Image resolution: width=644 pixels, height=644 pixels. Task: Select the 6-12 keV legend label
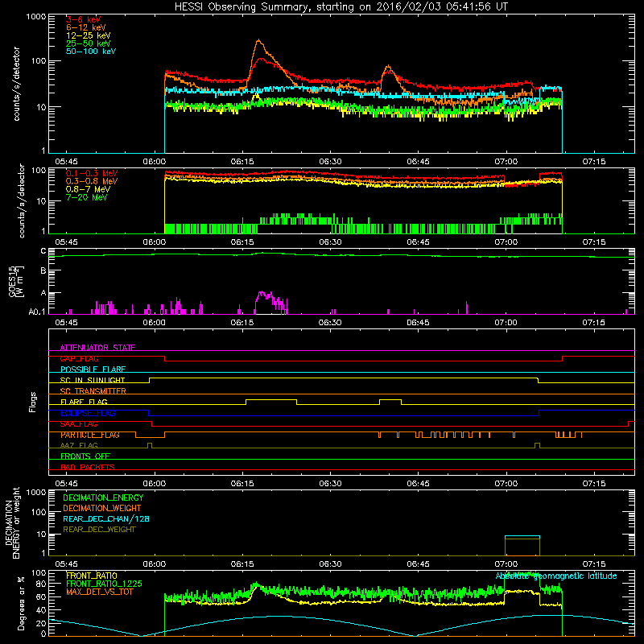coord(86,27)
